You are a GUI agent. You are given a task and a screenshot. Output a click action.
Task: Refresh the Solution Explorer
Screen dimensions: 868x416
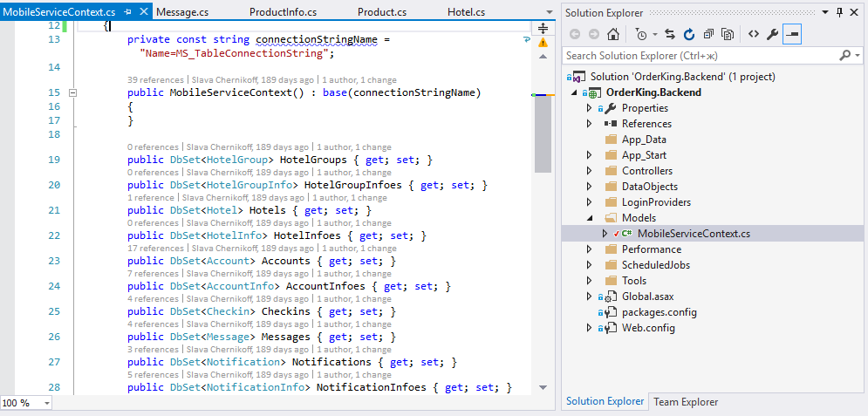(688, 34)
